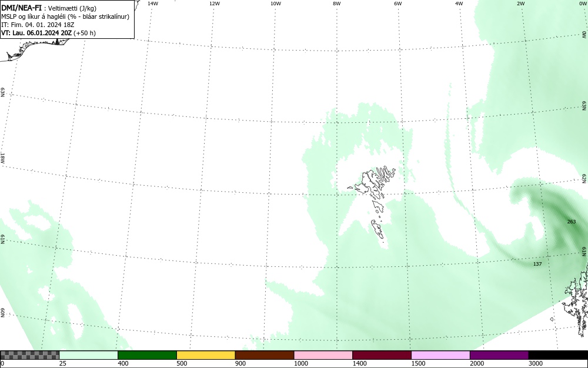
Task: Click the 8W longitude label
Action: (337, 4)
